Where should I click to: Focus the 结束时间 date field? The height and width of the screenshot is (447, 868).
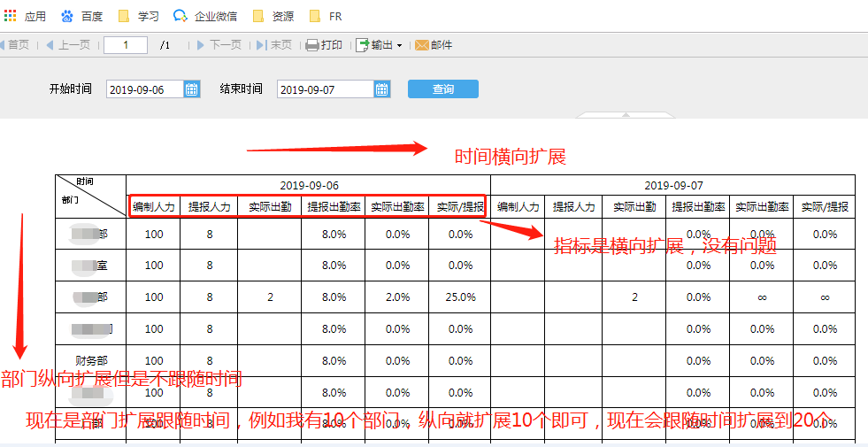click(x=326, y=89)
